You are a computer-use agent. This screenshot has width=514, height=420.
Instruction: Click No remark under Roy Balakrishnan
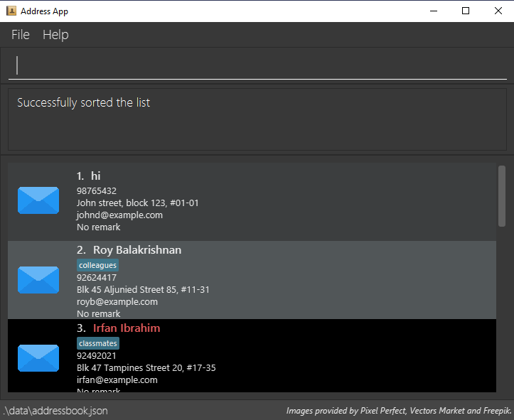pos(98,313)
